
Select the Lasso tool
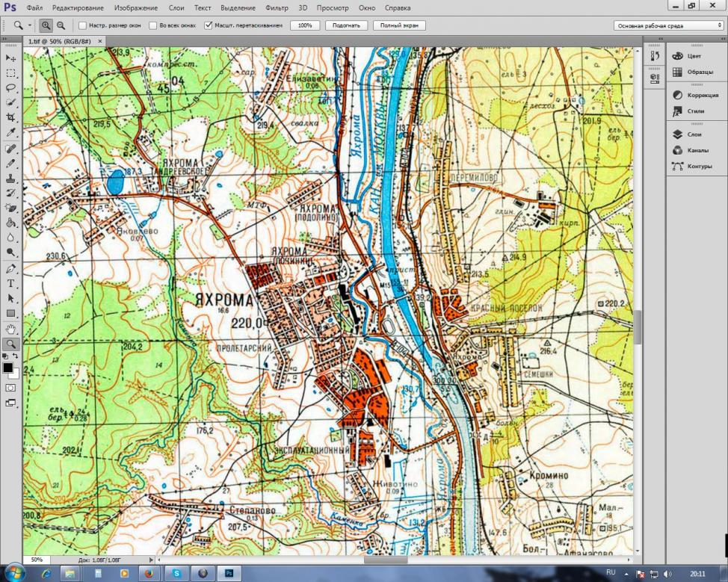(x=10, y=87)
